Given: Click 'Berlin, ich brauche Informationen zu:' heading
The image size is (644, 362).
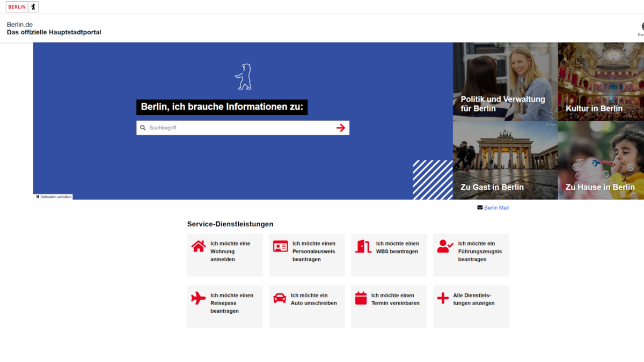Looking at the screenshot, I should 222,107.
